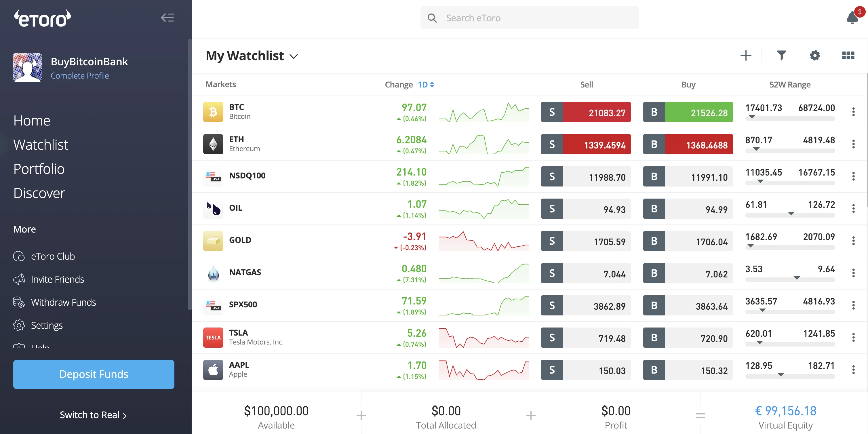Click the GOLD price sparkline chart
Screen dimensions: 868x434
(x=484, y=241)
